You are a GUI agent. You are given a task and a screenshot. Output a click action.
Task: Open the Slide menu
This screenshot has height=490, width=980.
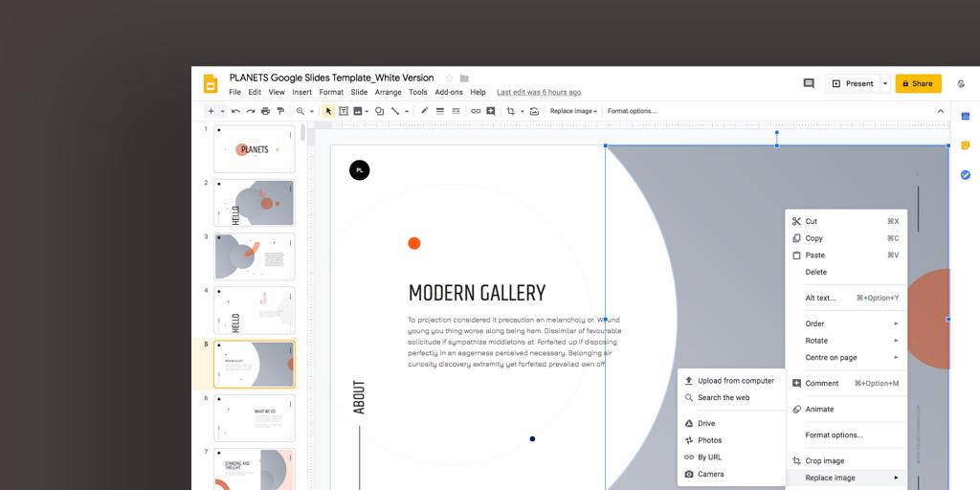click(x=359, y=93)
